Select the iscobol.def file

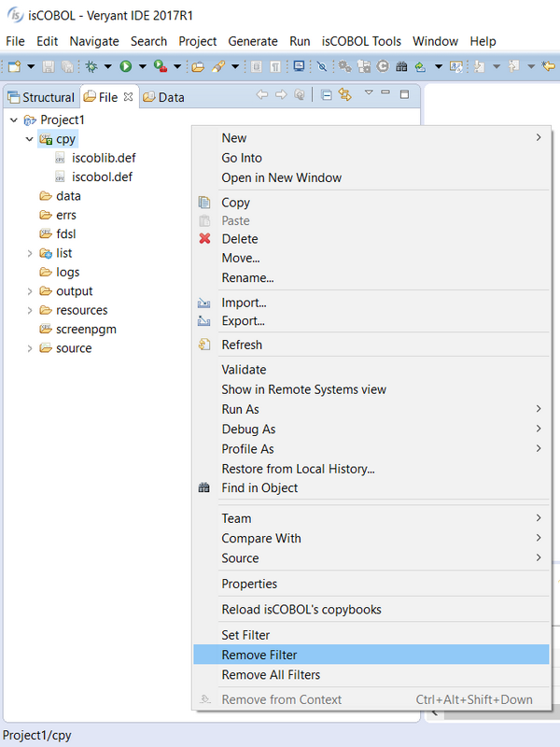(x=102, y=176)
